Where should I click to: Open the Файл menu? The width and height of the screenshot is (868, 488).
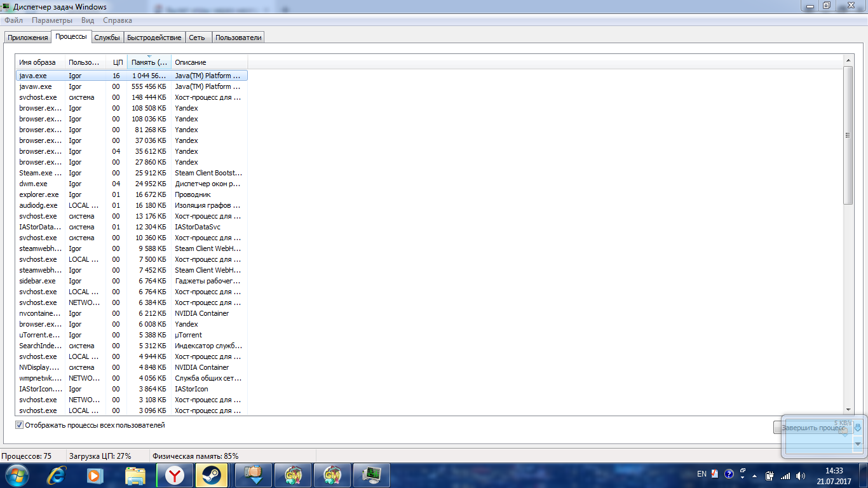click(x=13, y=20)
